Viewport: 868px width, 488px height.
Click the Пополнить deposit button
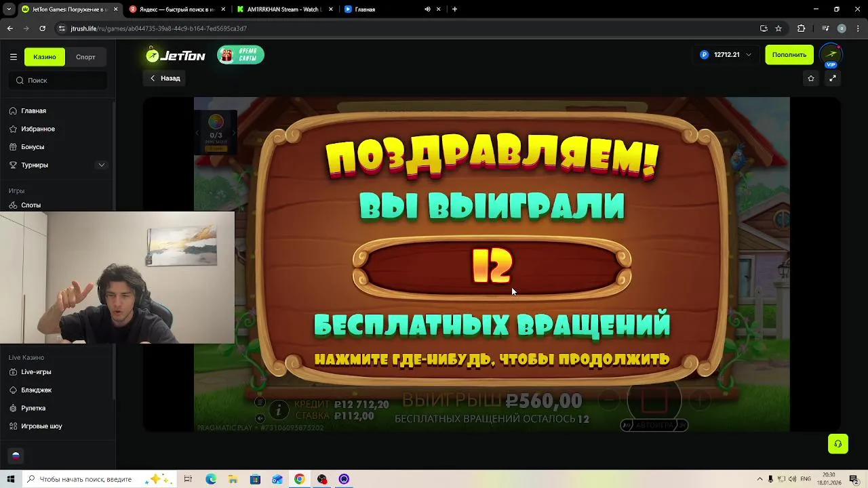coord(789,55)
